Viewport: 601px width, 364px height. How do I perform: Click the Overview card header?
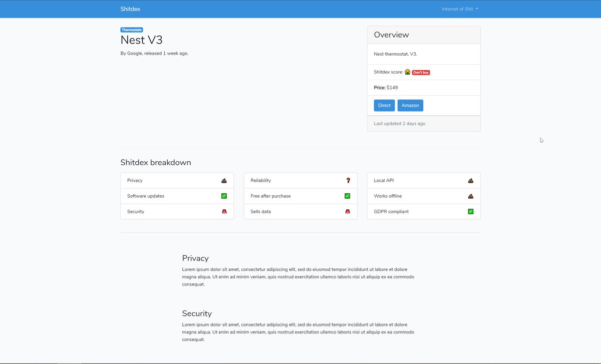[x=424, y=35]
